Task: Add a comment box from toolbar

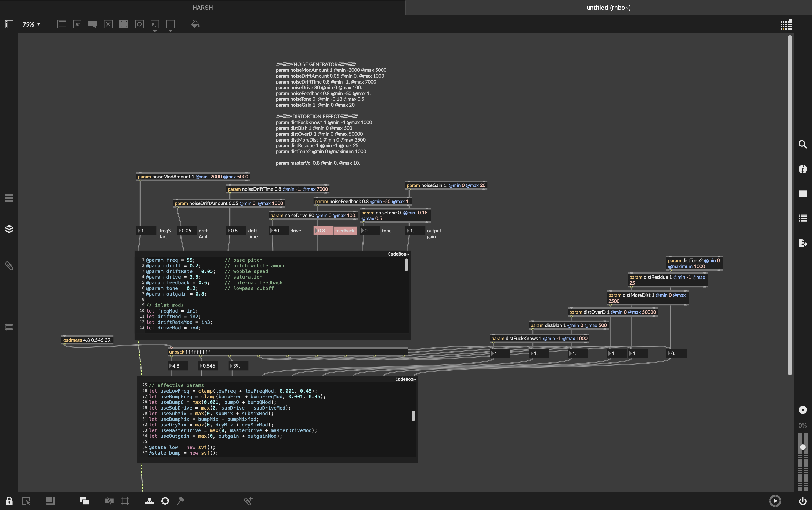Action: (x=93, y=24)
